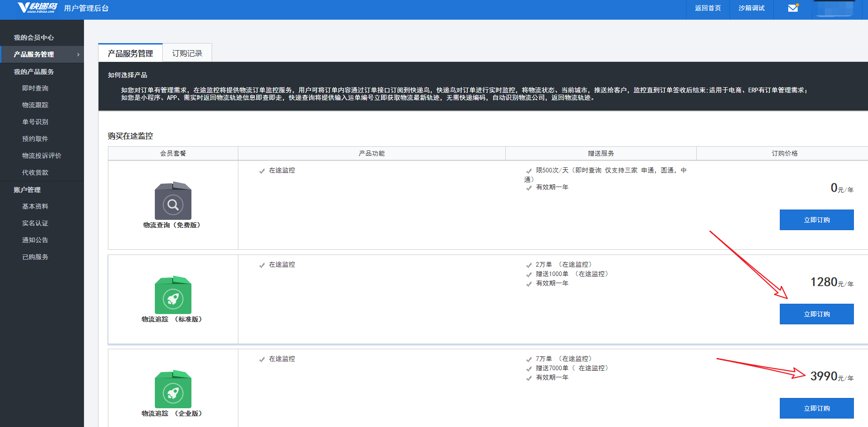868x427 pixels.
Task: Expand the 产品服务管理 sidebar chevron arrow
Action: point(78,54)
